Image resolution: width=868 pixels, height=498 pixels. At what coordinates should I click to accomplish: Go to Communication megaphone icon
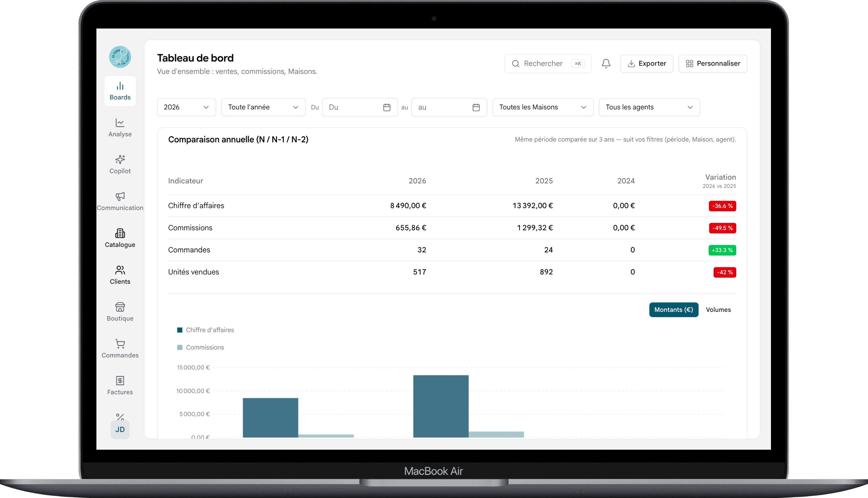pyautogui.click(x=120, y=196)
